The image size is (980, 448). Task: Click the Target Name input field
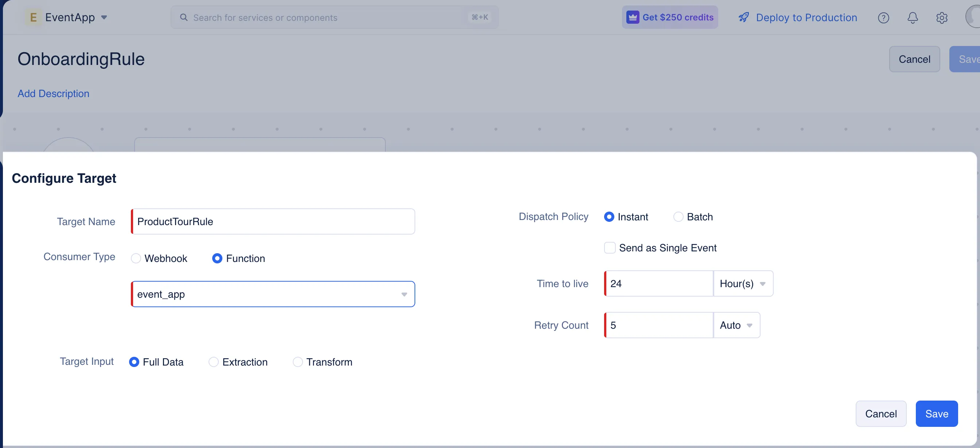pyautogui.click(x=273, y=221)
